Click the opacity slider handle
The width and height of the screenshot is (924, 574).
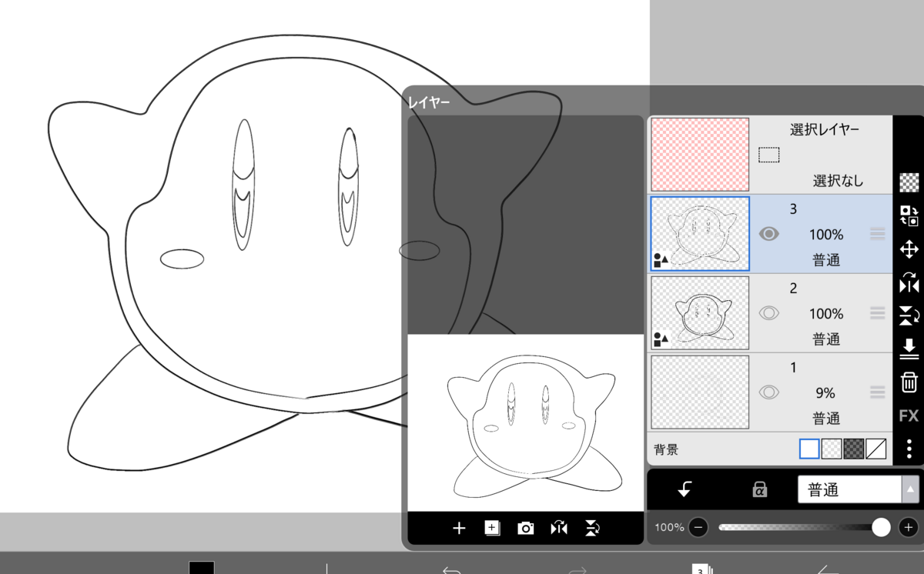click(x=882, y=527)
